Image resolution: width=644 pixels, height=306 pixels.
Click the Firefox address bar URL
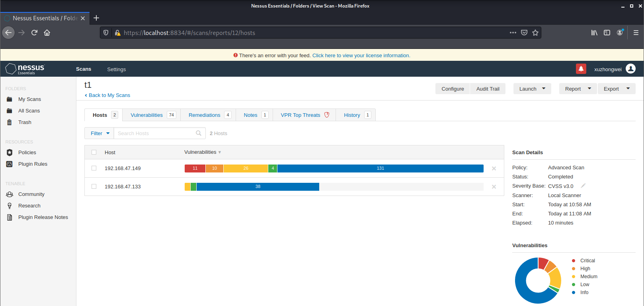(189, 33)
